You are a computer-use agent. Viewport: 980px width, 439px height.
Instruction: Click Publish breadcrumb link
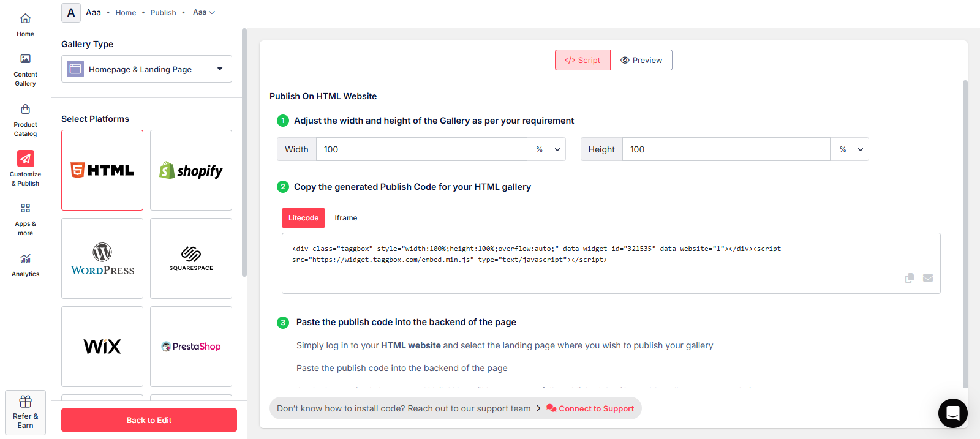163,13
